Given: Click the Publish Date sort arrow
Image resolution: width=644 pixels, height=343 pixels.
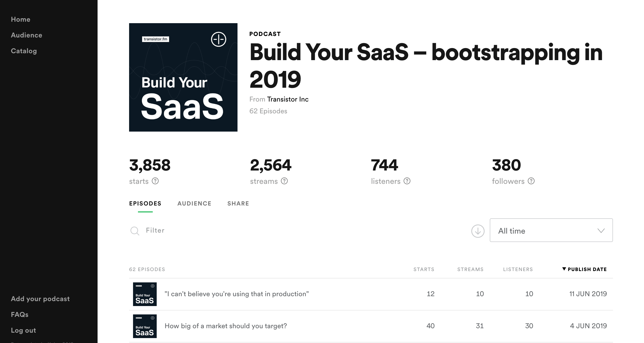Looking at the screenshot, I should coord(564,269).
